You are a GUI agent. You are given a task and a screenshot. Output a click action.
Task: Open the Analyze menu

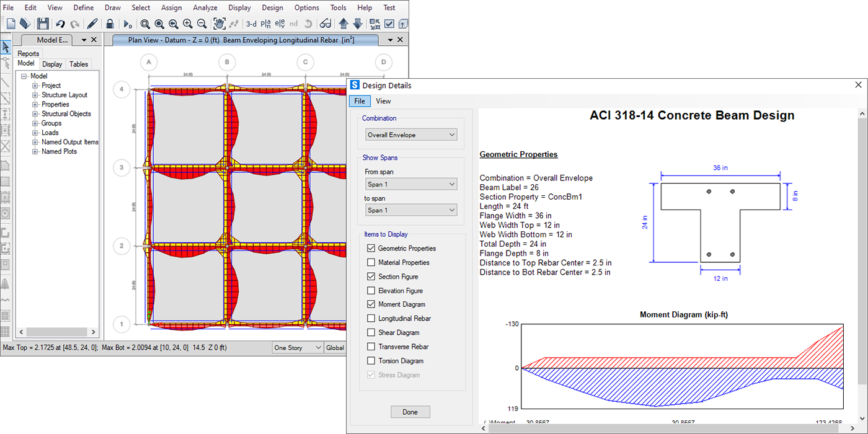pos(205,7)
